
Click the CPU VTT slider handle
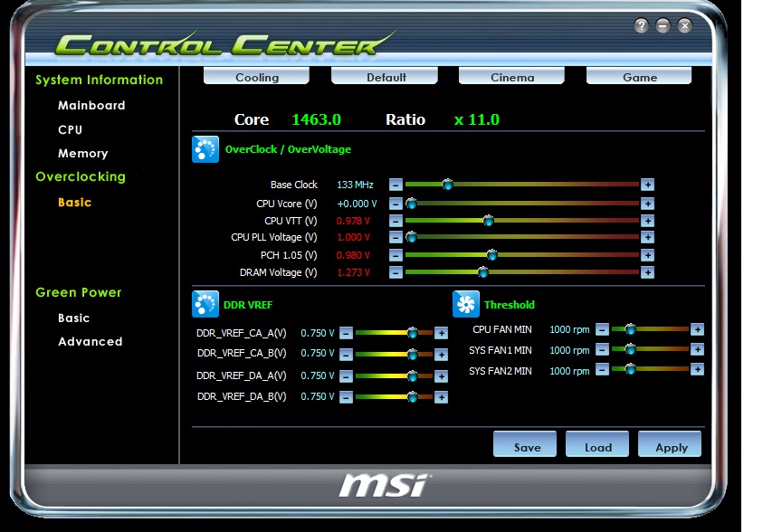(x=488, y=221)
